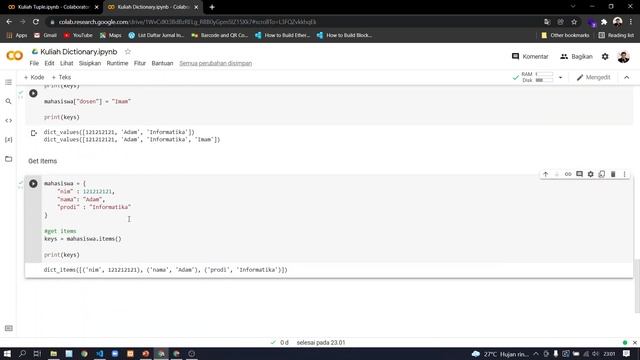This screenshot has width=640, height=360.
Task: Open the Windows Start menu
Action: (x=7, y=353)
